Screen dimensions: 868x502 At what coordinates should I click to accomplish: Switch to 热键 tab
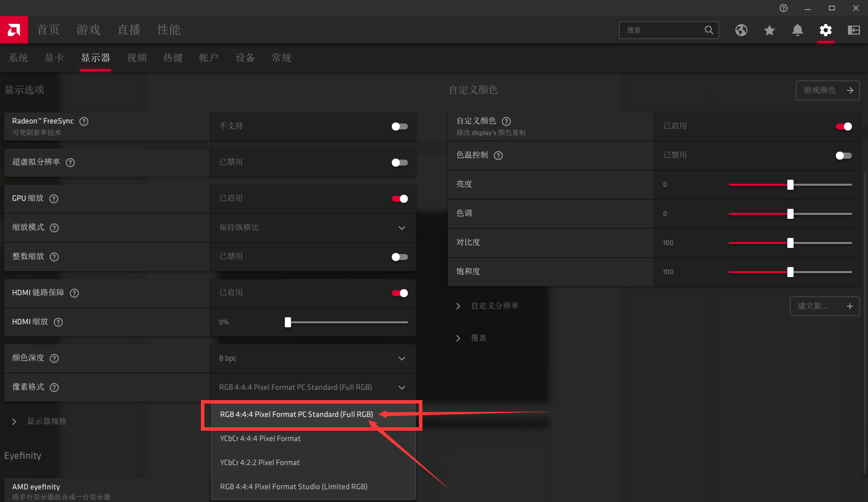tap(173, 58)
